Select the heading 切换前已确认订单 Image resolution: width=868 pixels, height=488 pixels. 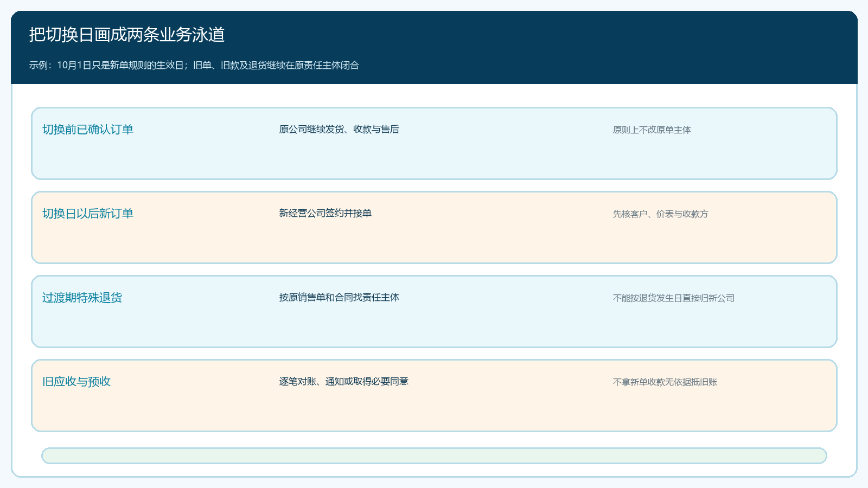(88, 130)
